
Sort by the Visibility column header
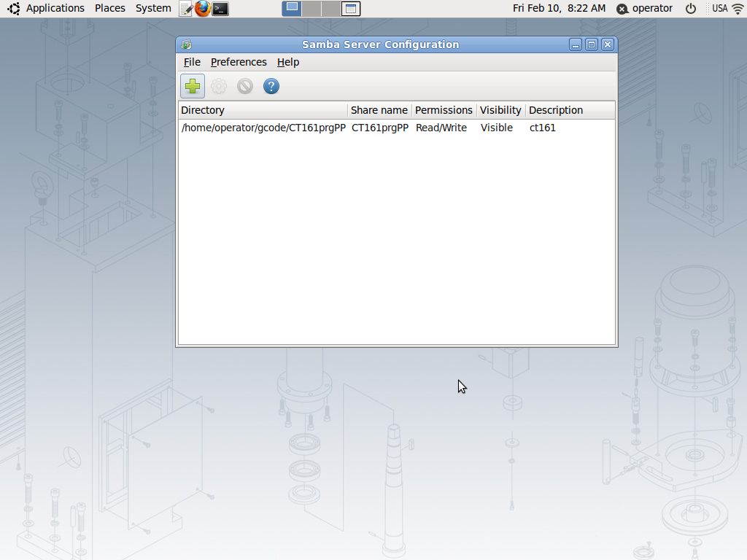click(x=500, y=110)
